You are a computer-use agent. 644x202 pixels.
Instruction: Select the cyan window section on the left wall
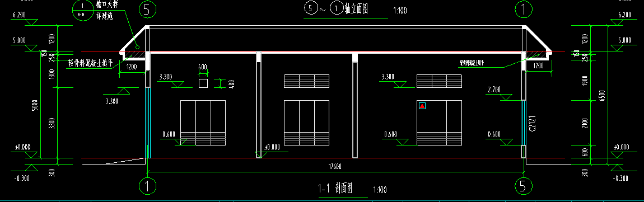[148, 123]
